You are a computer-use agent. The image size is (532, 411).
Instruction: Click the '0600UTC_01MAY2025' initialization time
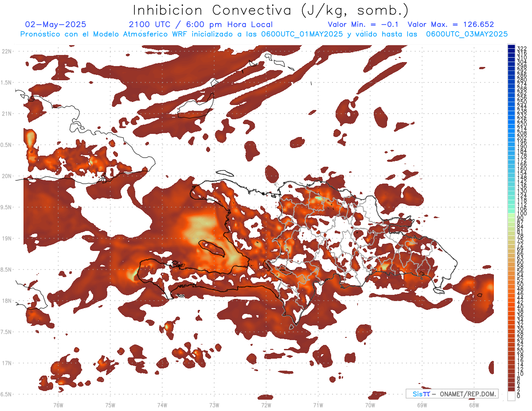click(x=301, y=34)
